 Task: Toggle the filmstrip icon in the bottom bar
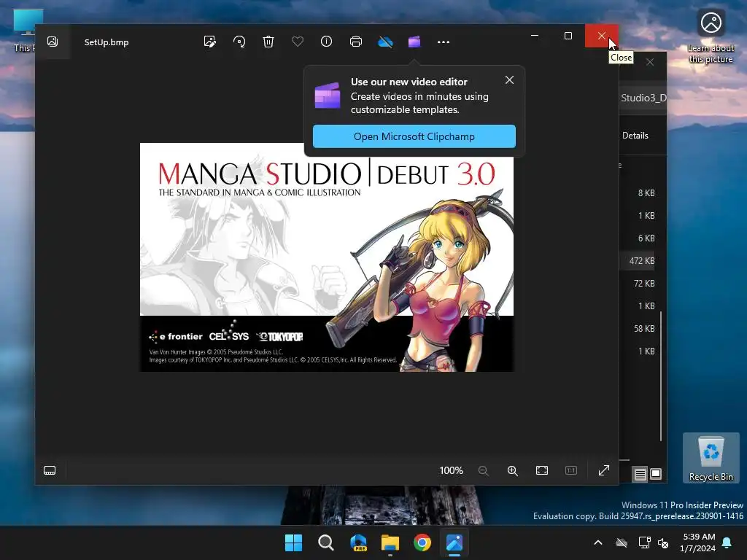(50, 470)
